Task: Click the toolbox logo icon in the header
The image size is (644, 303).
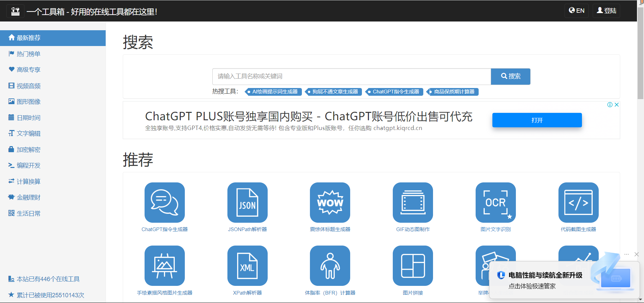Action: click(x=15, y=11)
